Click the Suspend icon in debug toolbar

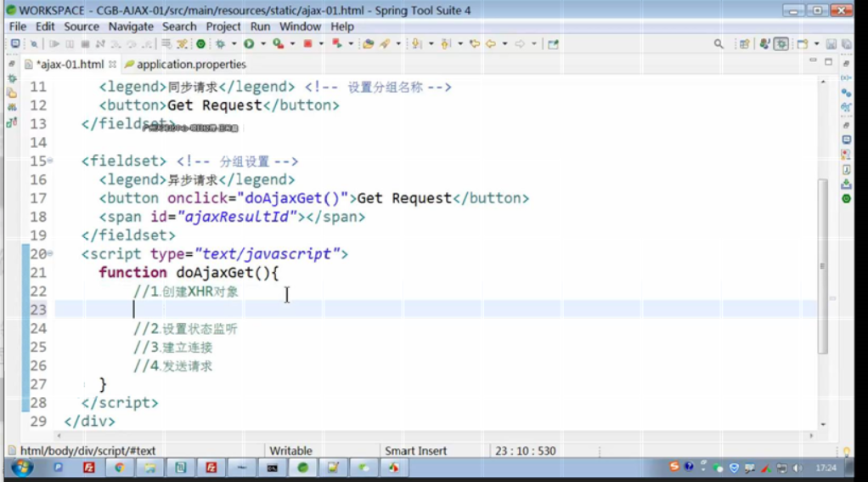pos(70,43)
